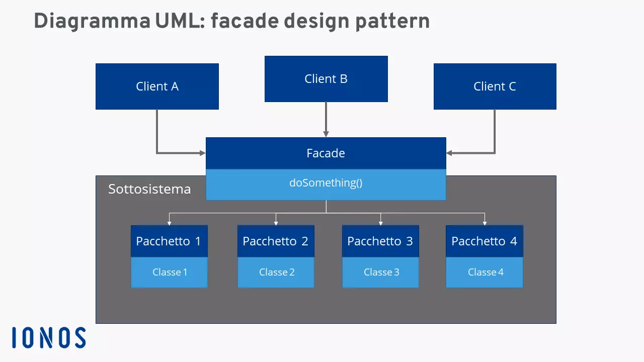
Task: Click the IONOS logo
Action: click(49, 338)
